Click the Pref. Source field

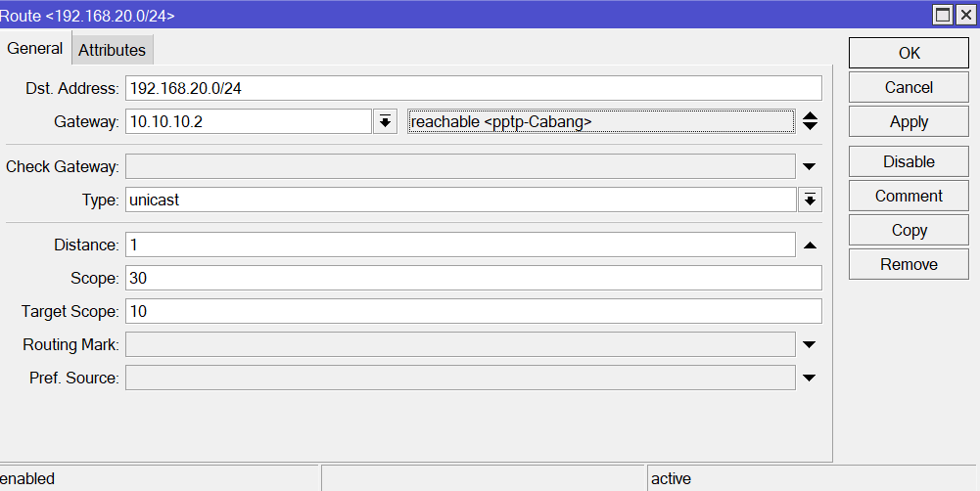tap(460, 378)
